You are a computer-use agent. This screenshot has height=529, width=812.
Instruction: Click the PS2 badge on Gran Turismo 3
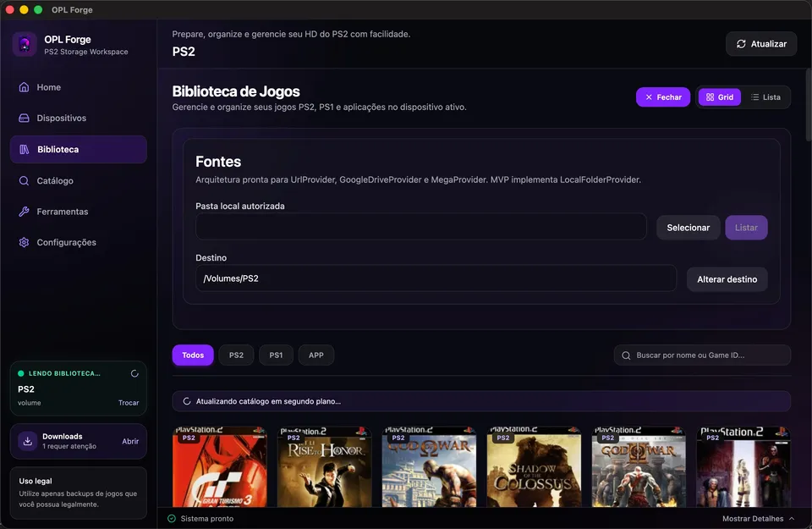pos(189,438)
